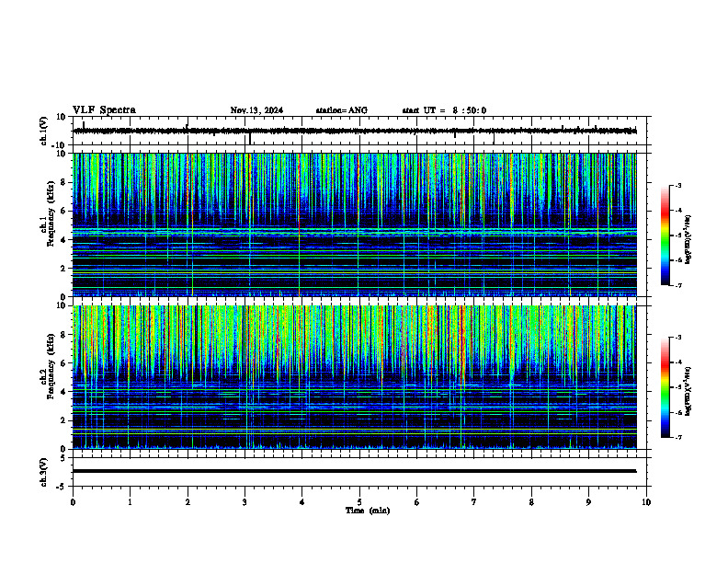Click the date text "Nov.13, 2024"
728x563 pixels.
(256, 110)
